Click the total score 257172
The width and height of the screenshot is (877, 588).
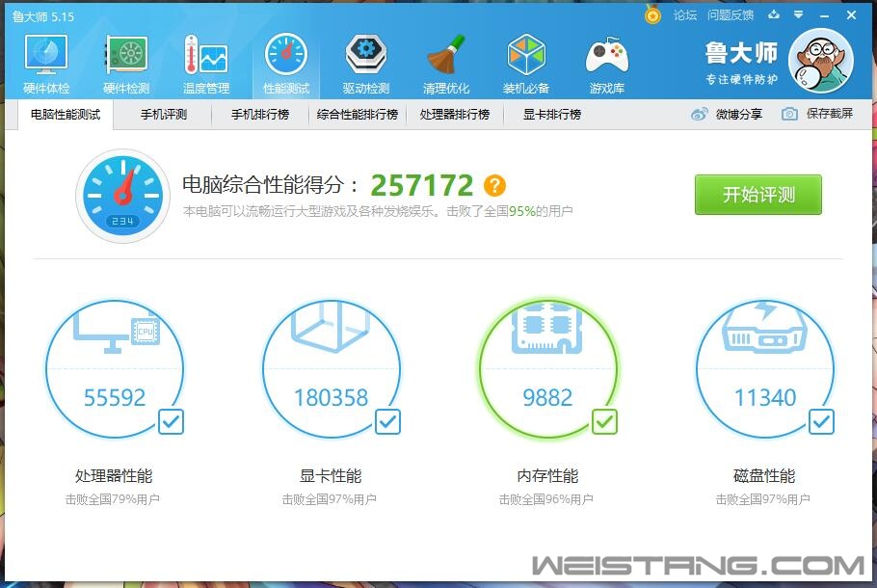pyautogui.click(x=422, y=185)
